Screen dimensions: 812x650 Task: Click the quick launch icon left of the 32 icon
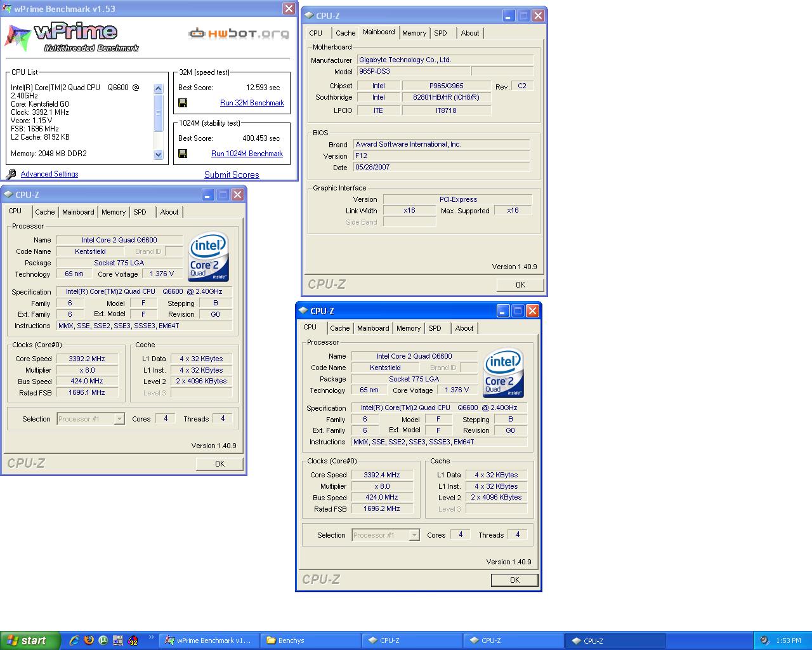[x=118, y=640]
